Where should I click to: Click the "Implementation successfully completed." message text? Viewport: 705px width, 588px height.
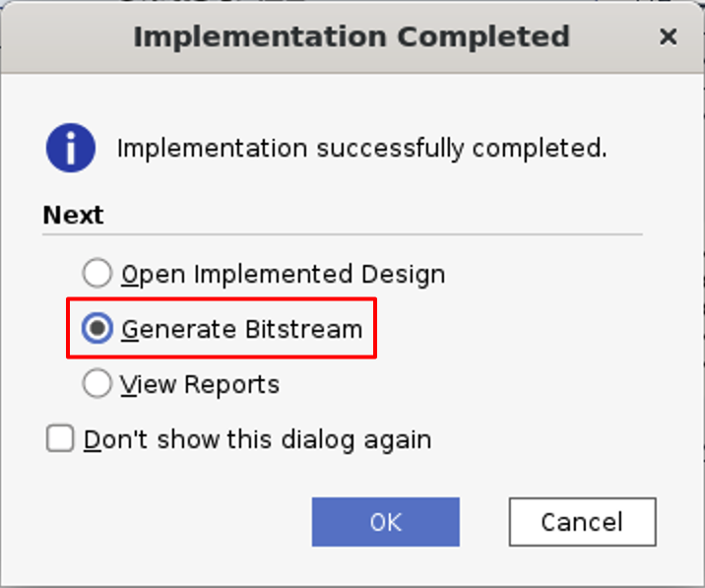(x=361, y=150)
